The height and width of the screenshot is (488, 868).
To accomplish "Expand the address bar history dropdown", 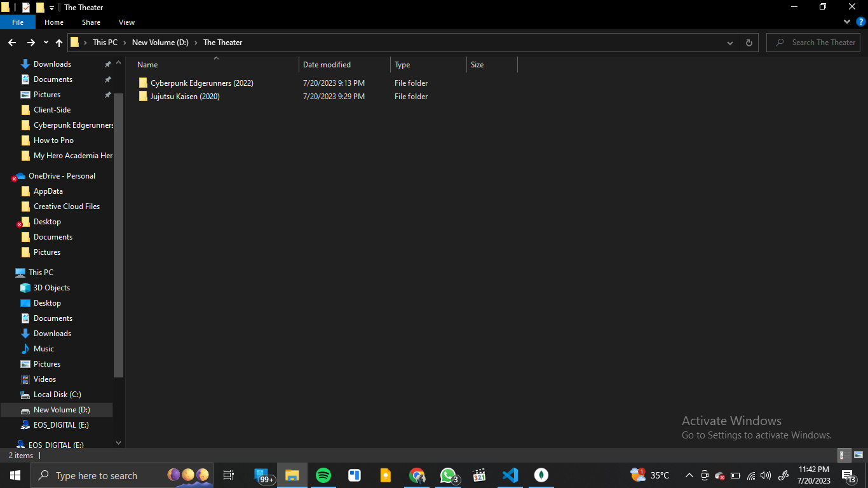I will tap(729, 43).
